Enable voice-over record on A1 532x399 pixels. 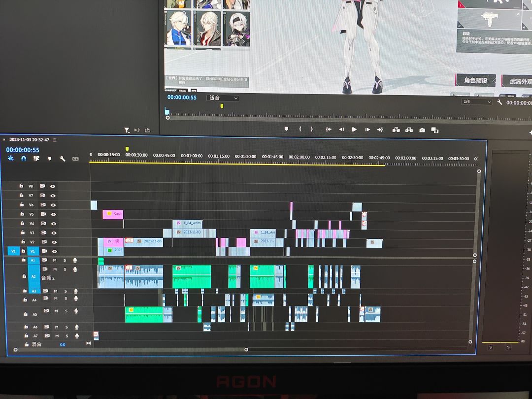coord(75,260)
